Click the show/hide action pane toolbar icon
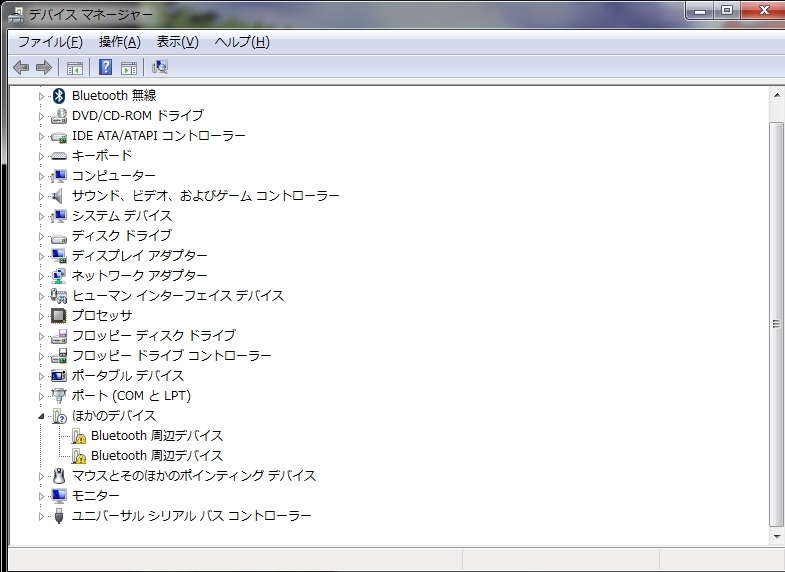 tap(129, 68)
